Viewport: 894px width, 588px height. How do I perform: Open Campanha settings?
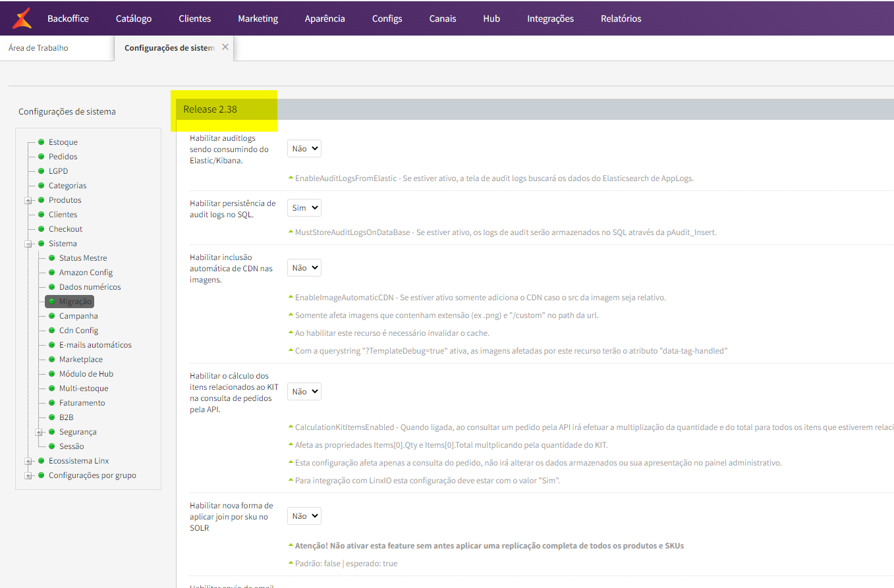[x=78, y=316]
